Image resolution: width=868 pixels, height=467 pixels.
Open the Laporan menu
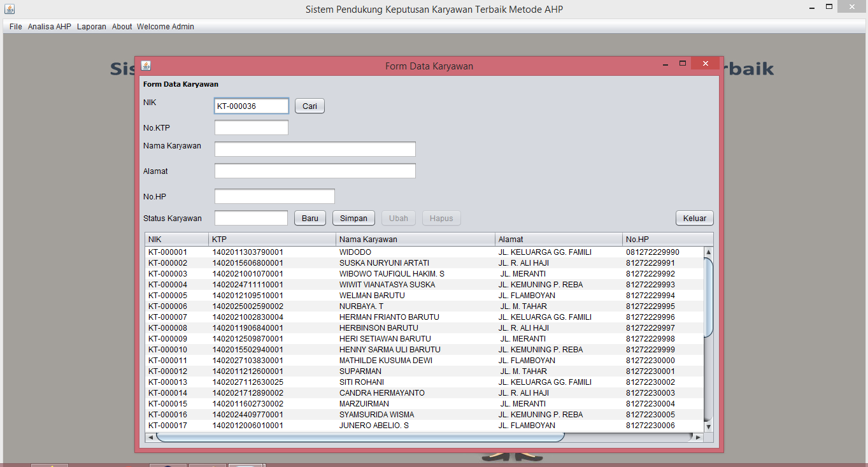(x=91, y=26)
